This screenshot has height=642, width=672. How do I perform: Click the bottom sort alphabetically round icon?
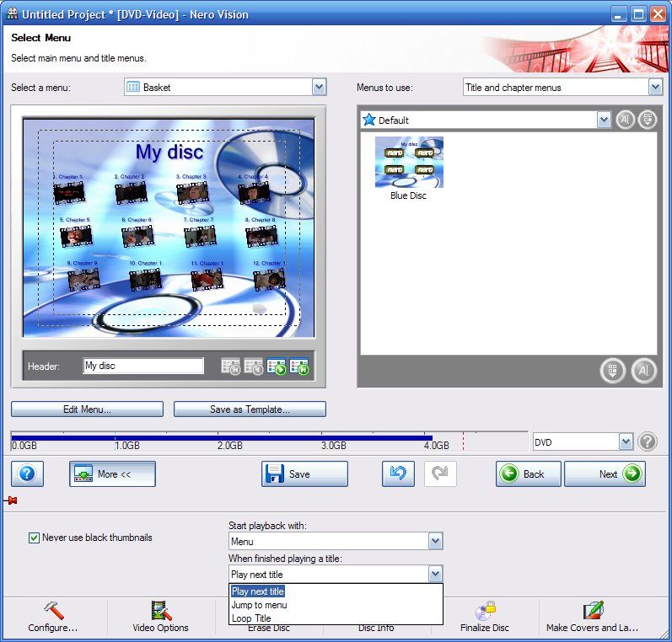coord(643,371)
